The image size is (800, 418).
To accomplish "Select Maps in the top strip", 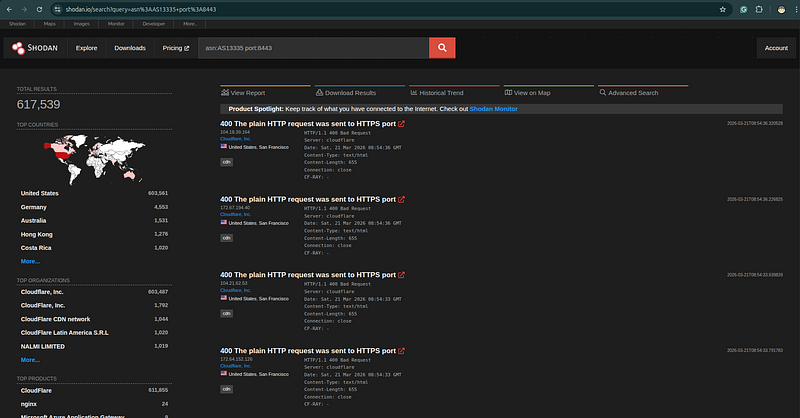I will pyautogui.click(x=49, y=24).
